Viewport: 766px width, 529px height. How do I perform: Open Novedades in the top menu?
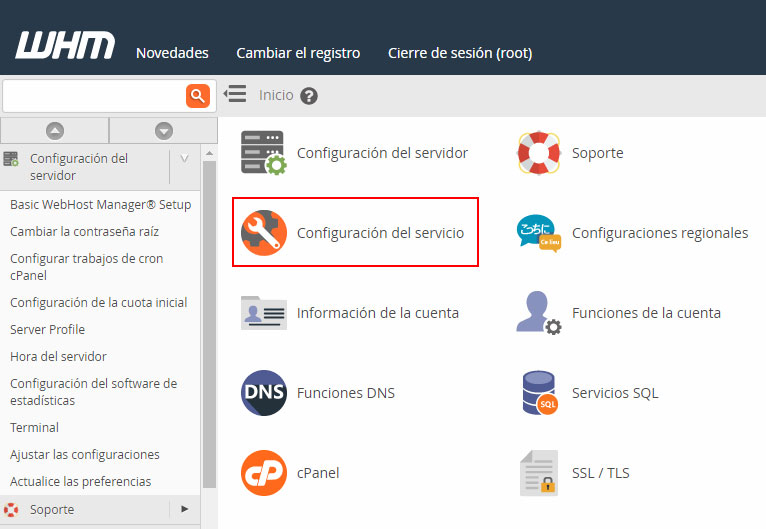coord(172,53)
